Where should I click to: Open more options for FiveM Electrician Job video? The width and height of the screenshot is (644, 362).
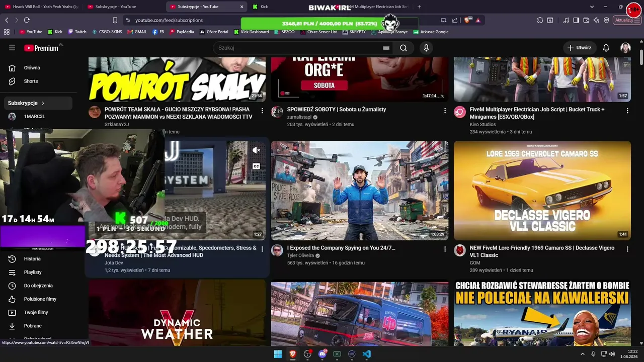pos(627,110)
